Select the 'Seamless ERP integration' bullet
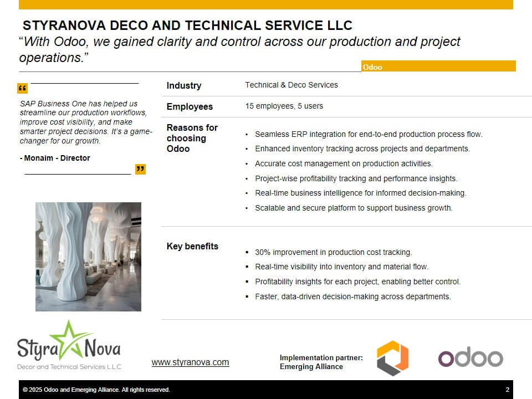 [369, 134]
